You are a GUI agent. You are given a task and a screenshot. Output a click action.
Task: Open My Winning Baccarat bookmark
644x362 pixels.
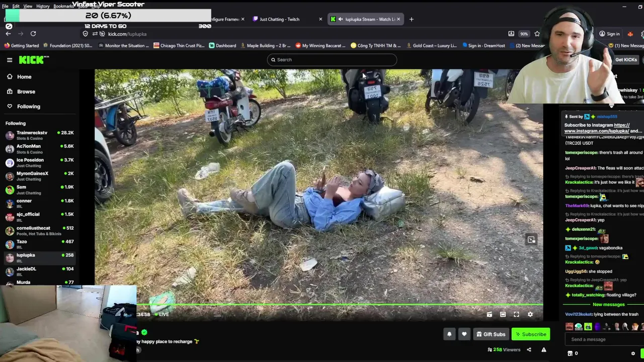(x=320, y=45)
